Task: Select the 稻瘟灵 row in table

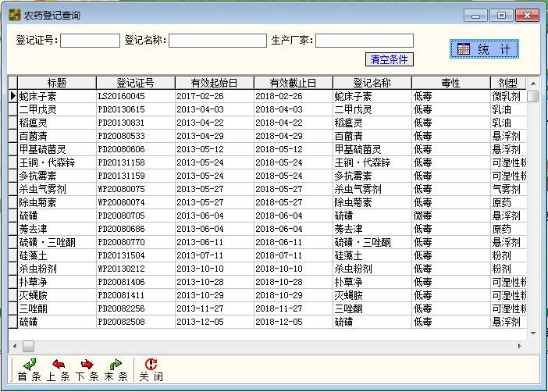Action: point(56,123)
